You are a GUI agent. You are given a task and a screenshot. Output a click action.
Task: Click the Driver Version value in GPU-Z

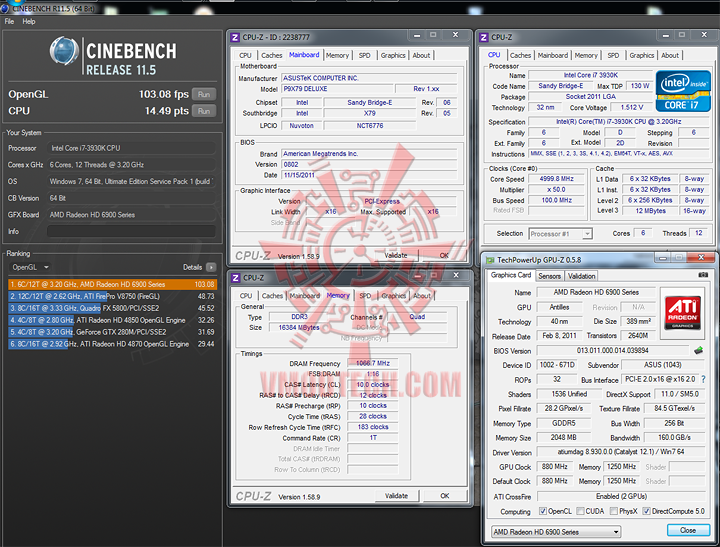[621, 452]
